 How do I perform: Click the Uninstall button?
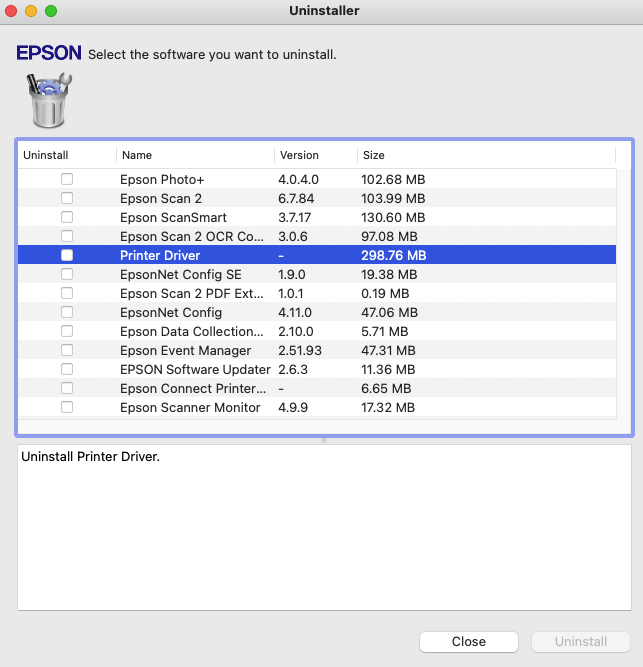[580, 641]
